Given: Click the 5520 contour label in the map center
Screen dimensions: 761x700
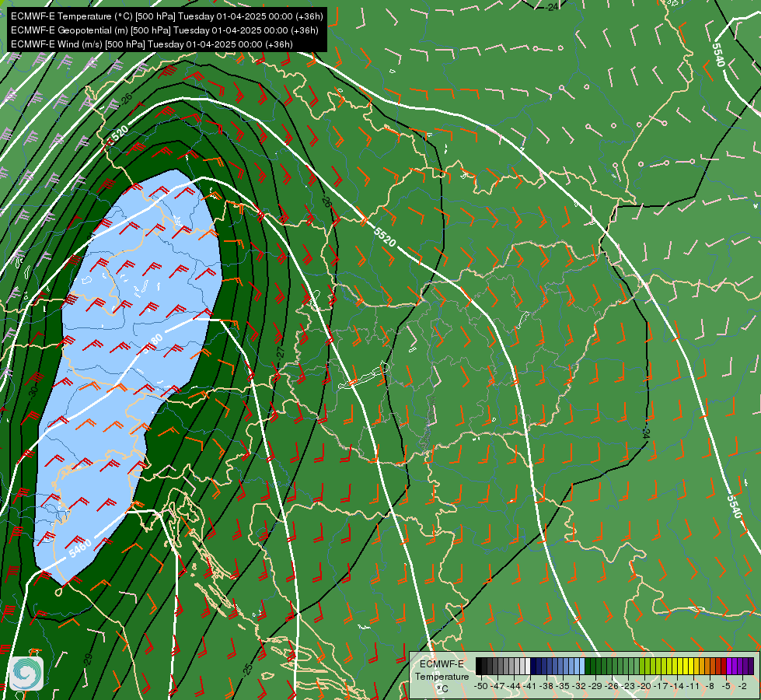Looking at the screenshot, I should click(385, 236).
